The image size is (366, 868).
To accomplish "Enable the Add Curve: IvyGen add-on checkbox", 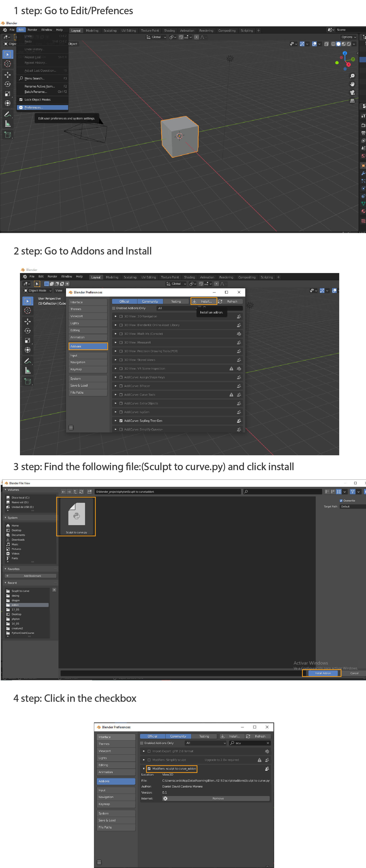I will point(121,412).
